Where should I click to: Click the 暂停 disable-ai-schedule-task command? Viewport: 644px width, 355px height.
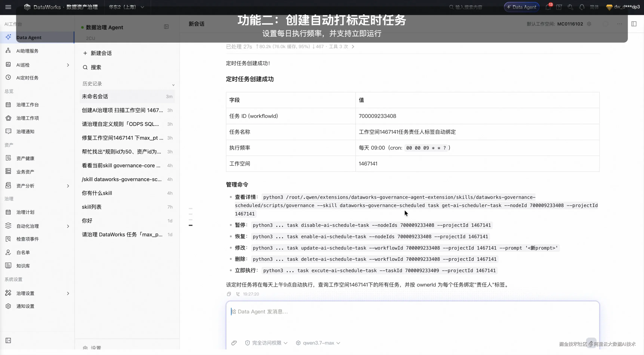(x=372, y=225)
